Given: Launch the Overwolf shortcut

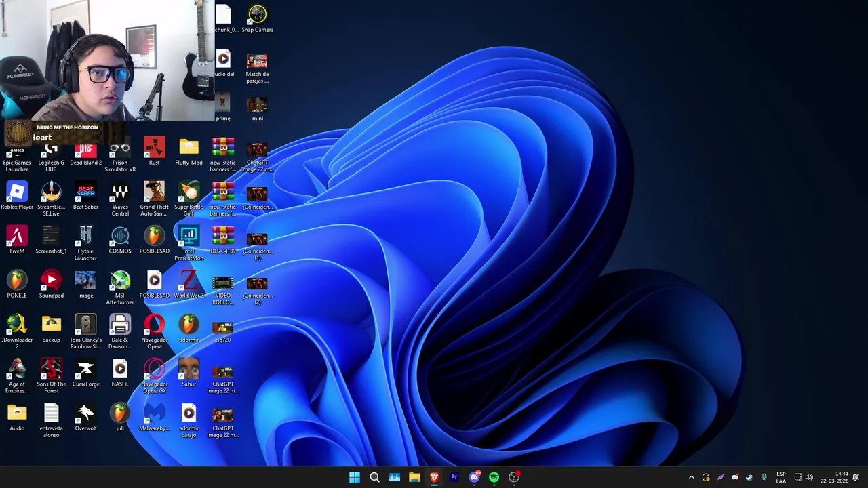Looking at the screenshot, I should (x=85, y=418).
